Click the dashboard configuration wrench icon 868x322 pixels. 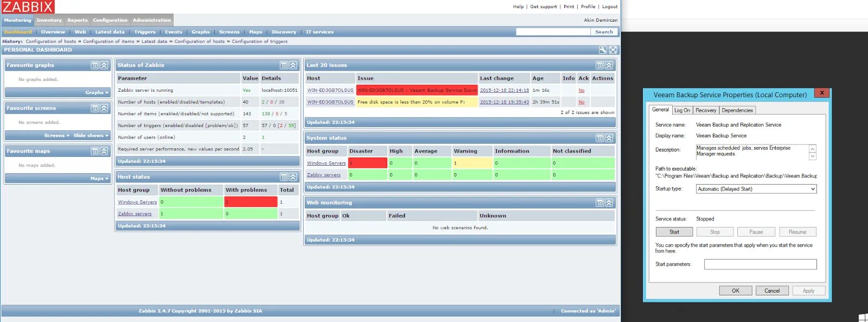[x=603, y=50]
